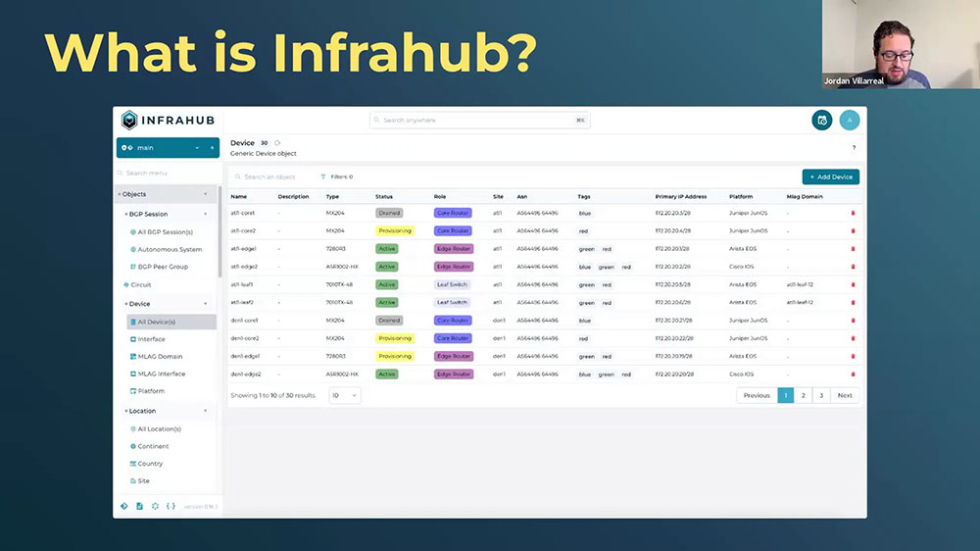This screenshot has height=551, width=980.
Task: Delete the atl1-leaf1 device row
Action: [x=854, y=284]
